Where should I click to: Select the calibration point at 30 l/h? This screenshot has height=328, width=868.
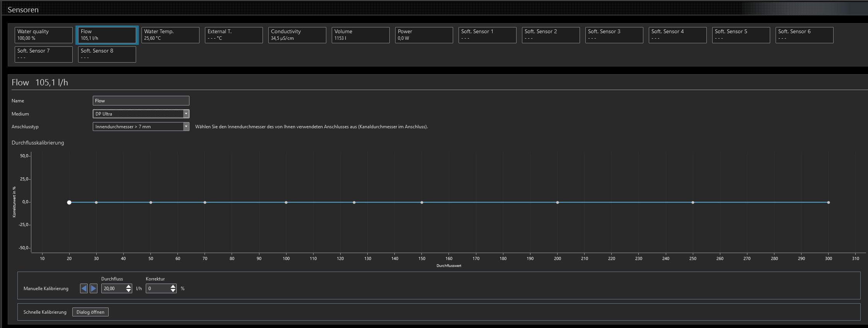click(x=96, y=202)
